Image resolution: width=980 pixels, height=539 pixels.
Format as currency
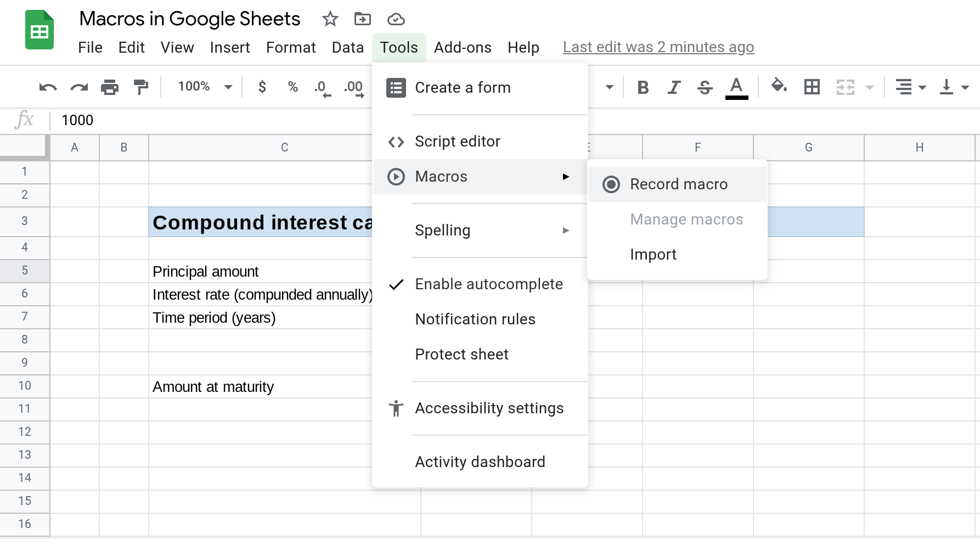click(262, 87)
